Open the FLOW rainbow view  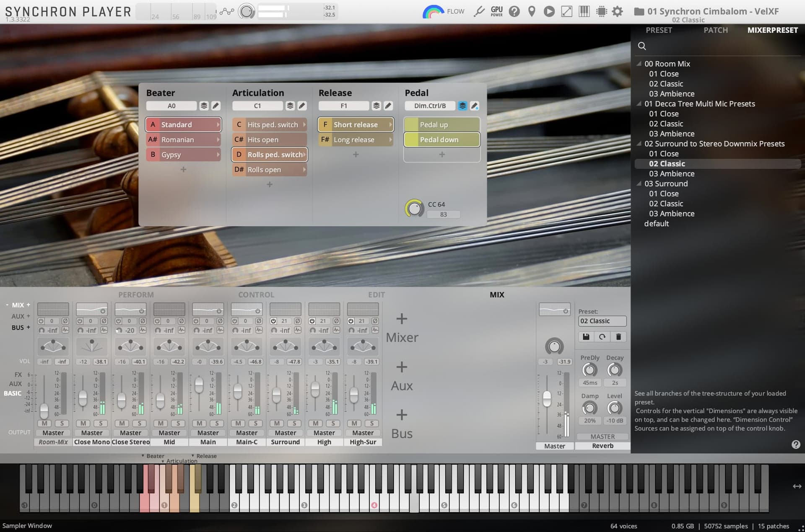tap(443, 11)
